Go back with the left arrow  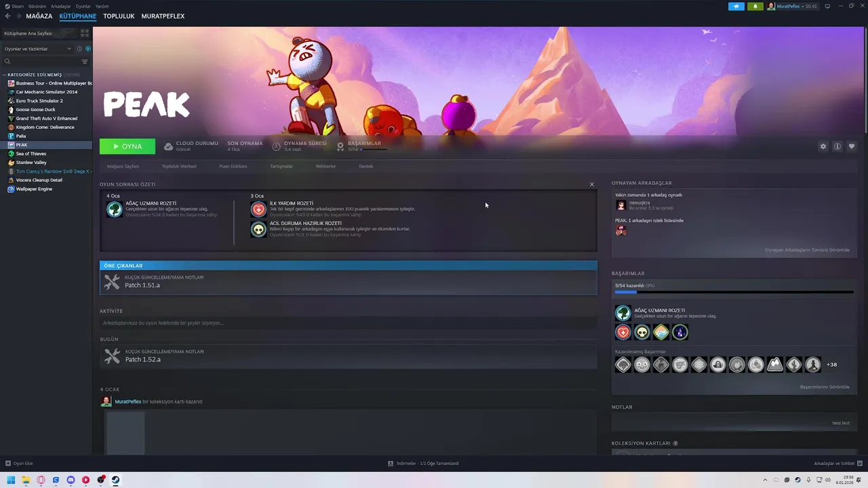(7, 16)
